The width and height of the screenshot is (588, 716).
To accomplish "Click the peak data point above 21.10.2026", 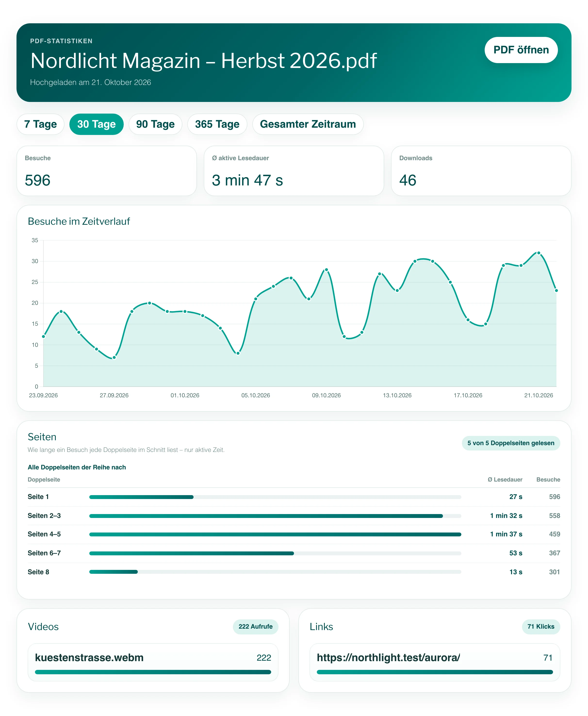I will coord(539,253).
